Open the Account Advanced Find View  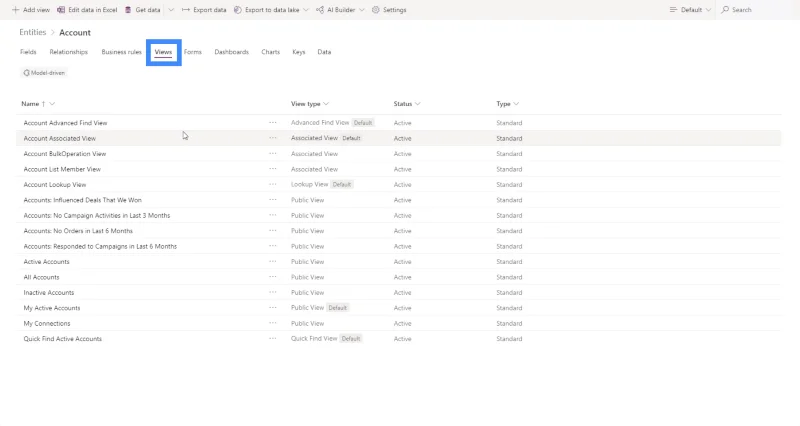(x=65, y=123)
